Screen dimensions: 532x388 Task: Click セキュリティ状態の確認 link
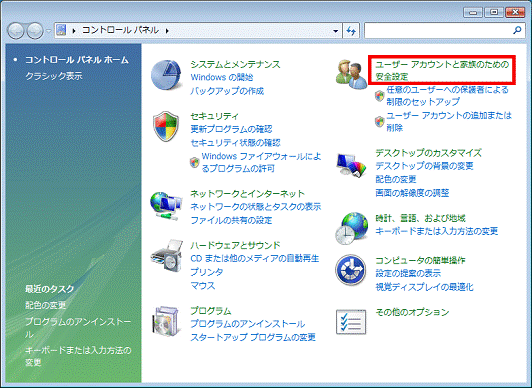click(235, 142)
